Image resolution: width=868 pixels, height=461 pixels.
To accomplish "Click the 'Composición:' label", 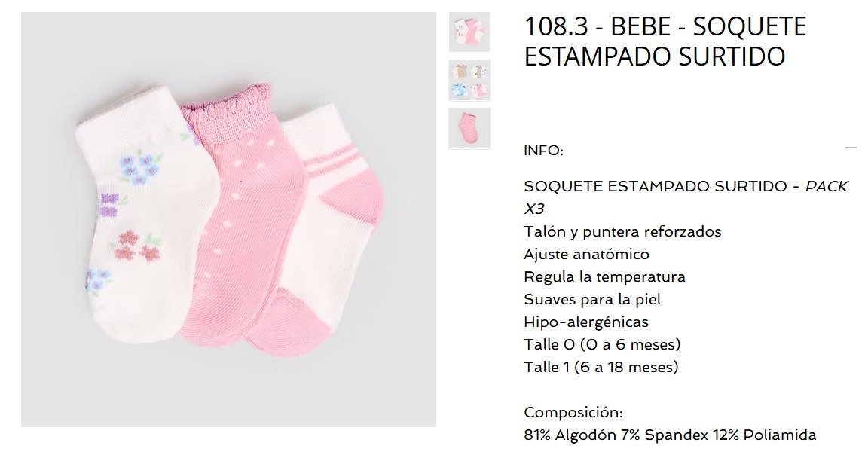I will (x=573, y=413).
